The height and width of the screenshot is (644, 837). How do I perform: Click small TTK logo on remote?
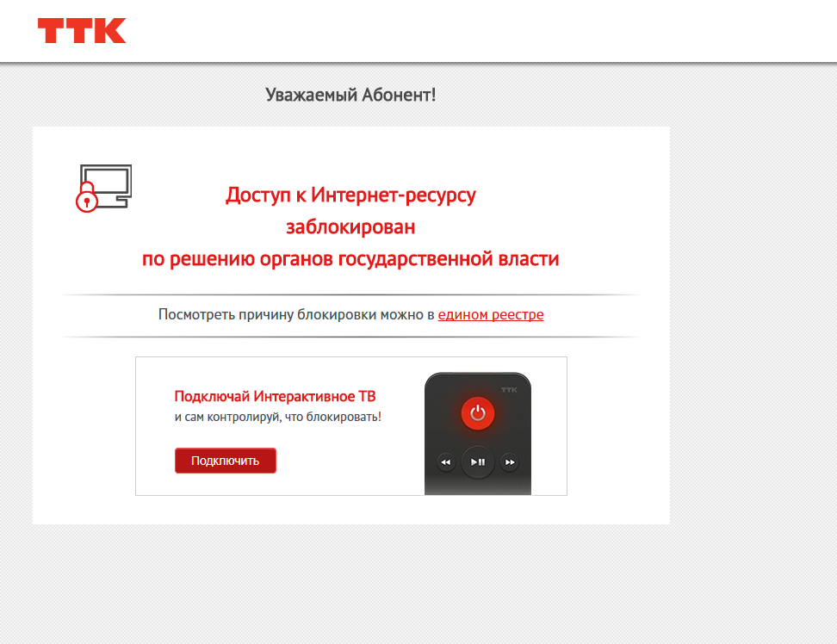[509, 390]
